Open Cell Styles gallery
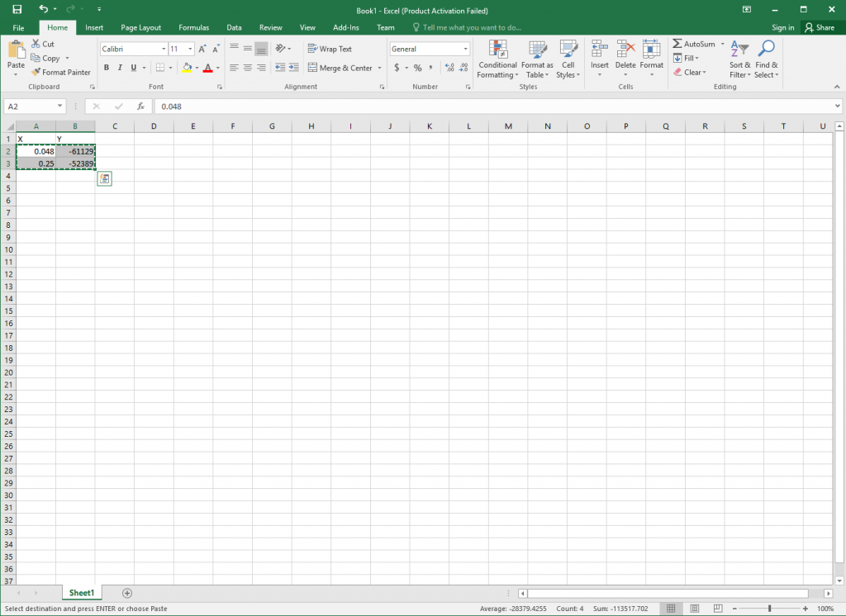Image resolution: width=846 pixels, height=616 pixels. click(x=568, y=59)
